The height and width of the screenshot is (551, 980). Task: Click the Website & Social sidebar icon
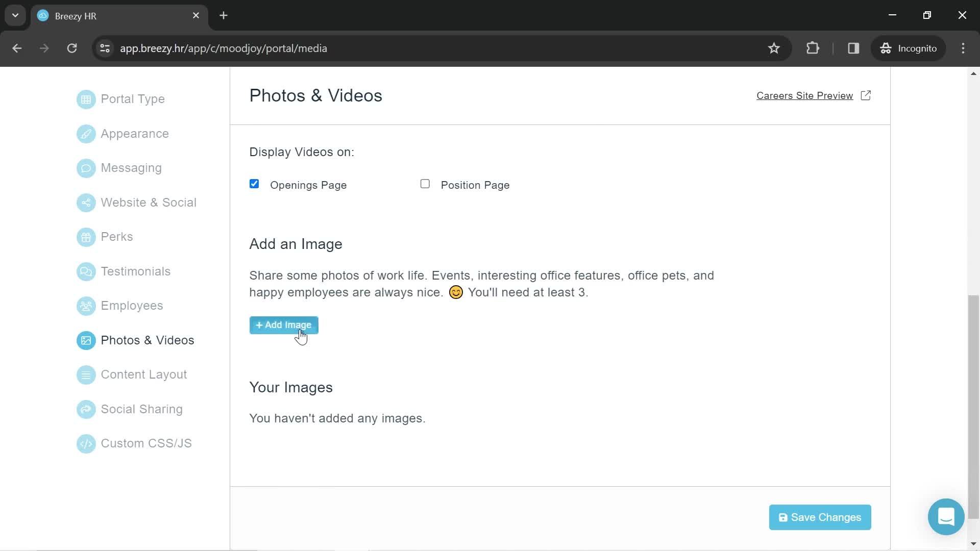(x=85, y=203)
